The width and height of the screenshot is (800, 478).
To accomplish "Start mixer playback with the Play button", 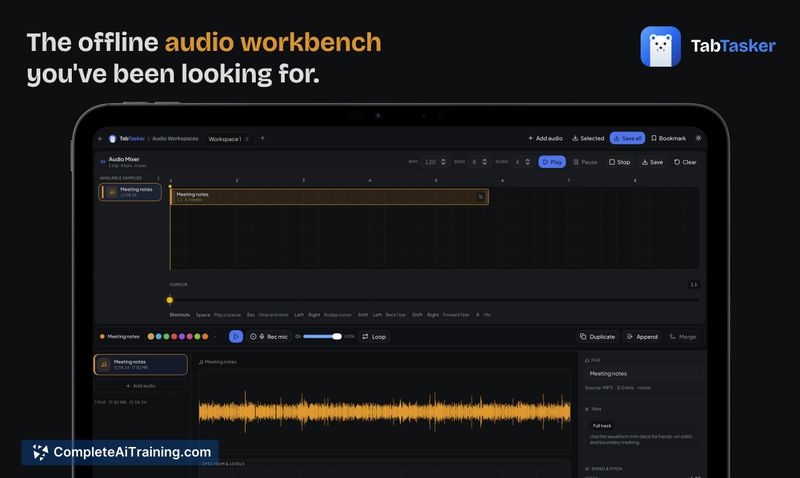I will (x=552, y=162).
